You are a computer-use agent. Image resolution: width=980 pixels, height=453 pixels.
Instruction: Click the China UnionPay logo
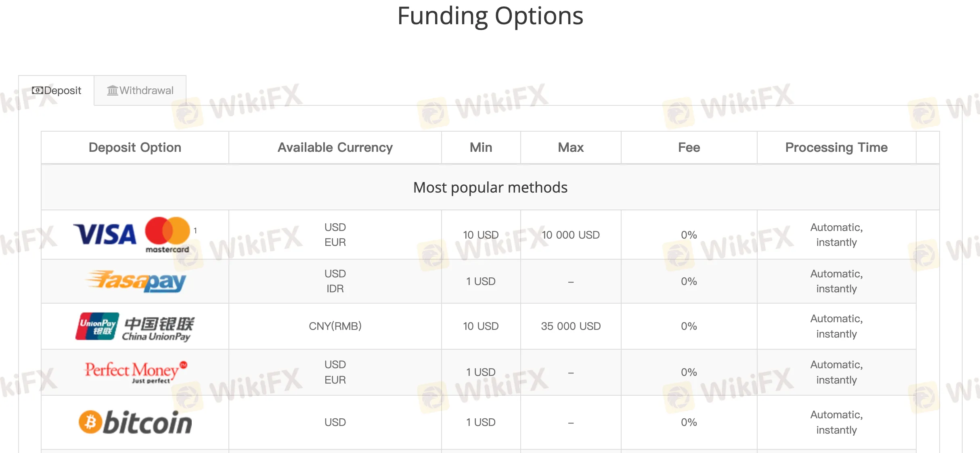point(135,326)
